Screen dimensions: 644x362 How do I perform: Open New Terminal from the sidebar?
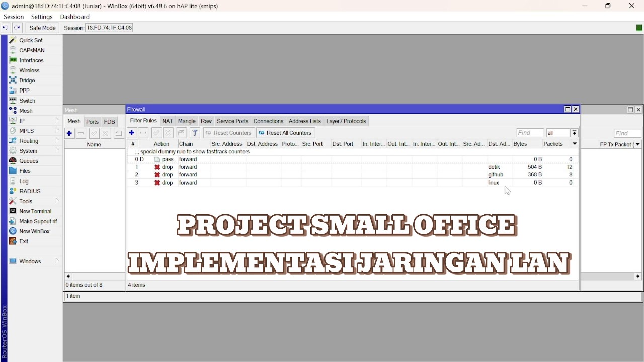[35, 211]
